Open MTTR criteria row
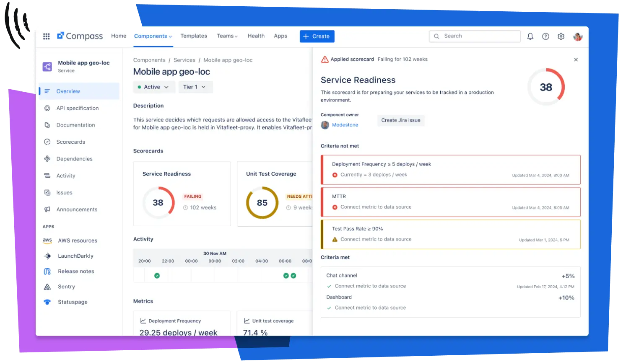Viewport: 644px width, 362px height. tap(451, 202)
